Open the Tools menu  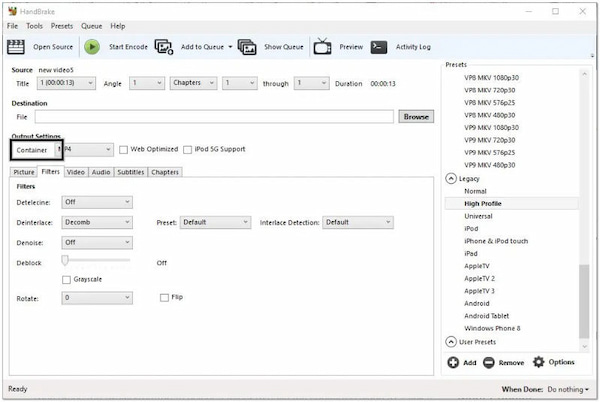34,26
